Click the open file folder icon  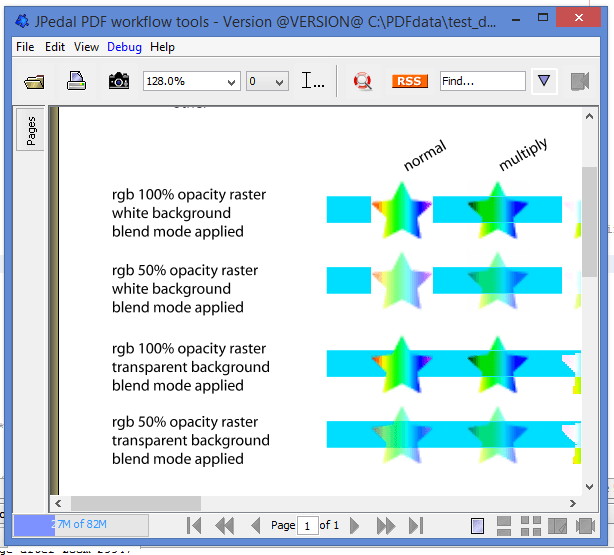coord(35,82)
